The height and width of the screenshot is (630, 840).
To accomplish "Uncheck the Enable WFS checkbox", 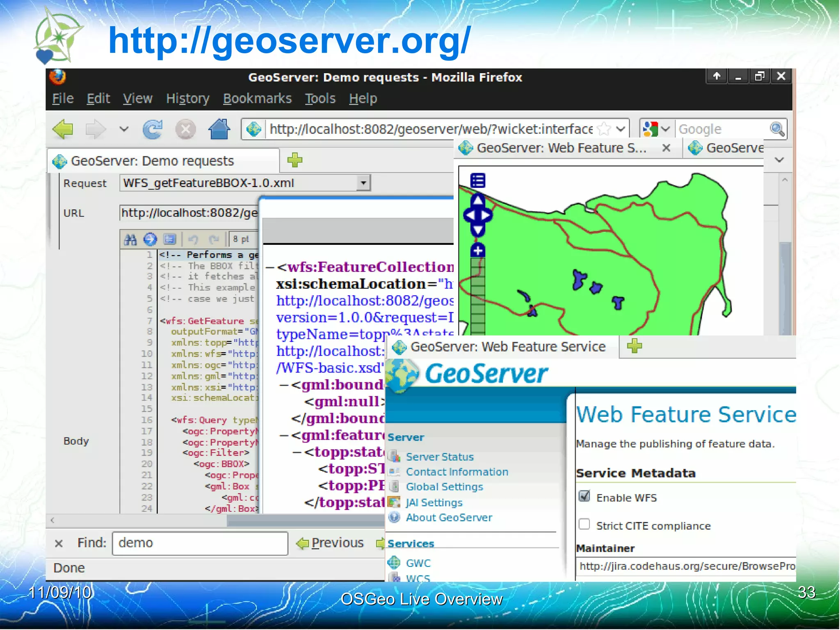I will 584,497.
